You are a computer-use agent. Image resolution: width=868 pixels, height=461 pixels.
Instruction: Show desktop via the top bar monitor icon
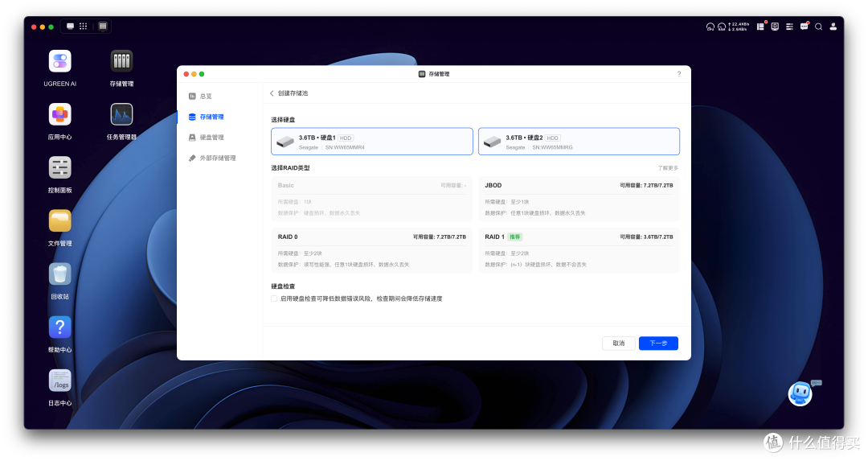pos(70,26)
